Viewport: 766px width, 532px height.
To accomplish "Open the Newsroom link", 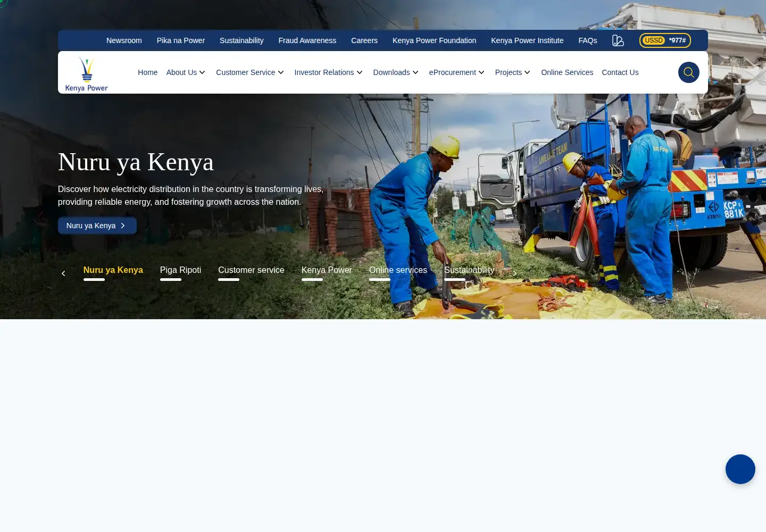I will pyautogui.click(x=124, y=40).
